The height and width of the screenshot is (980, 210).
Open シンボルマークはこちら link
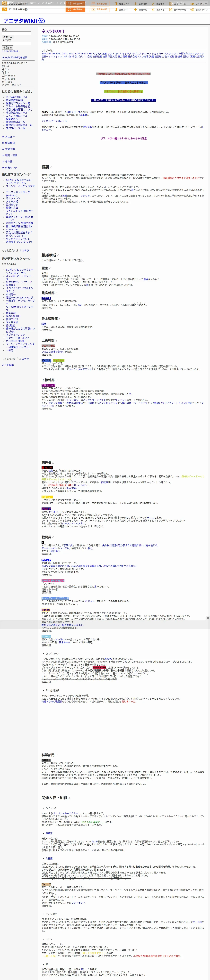point(54,121)
